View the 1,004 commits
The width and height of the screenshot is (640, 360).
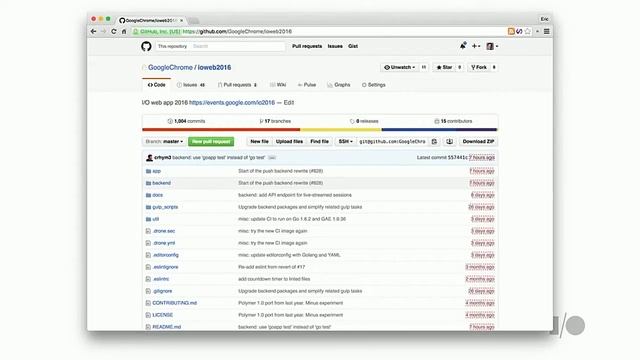click(x=186, y=121)
